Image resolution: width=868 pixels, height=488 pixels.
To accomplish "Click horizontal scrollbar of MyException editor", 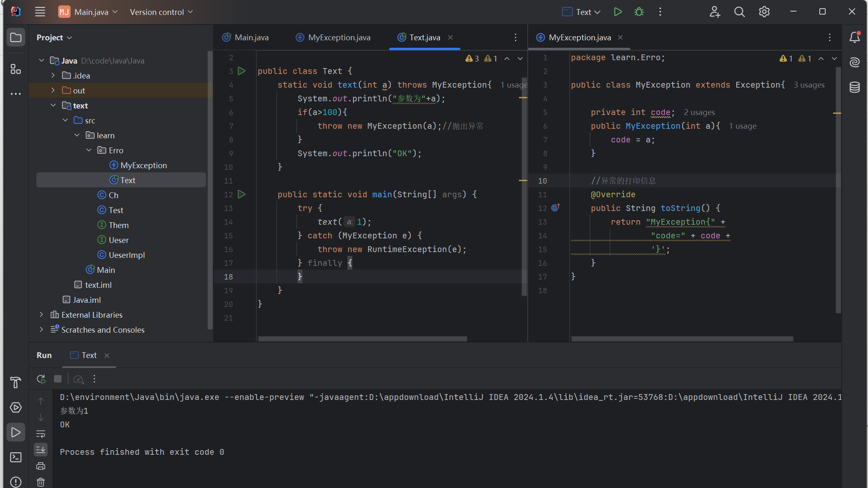I will point(682,339).
